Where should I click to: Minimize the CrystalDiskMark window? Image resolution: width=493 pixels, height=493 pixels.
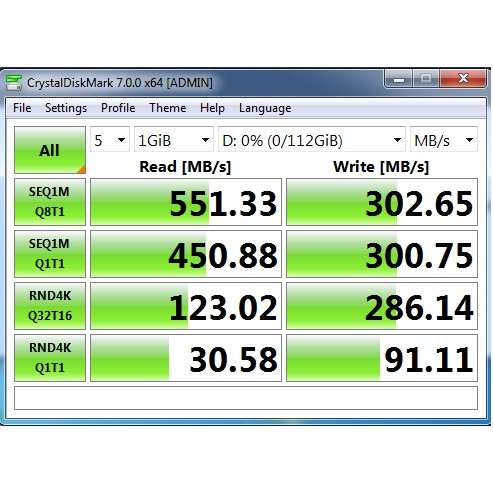[x=399, y=79]
